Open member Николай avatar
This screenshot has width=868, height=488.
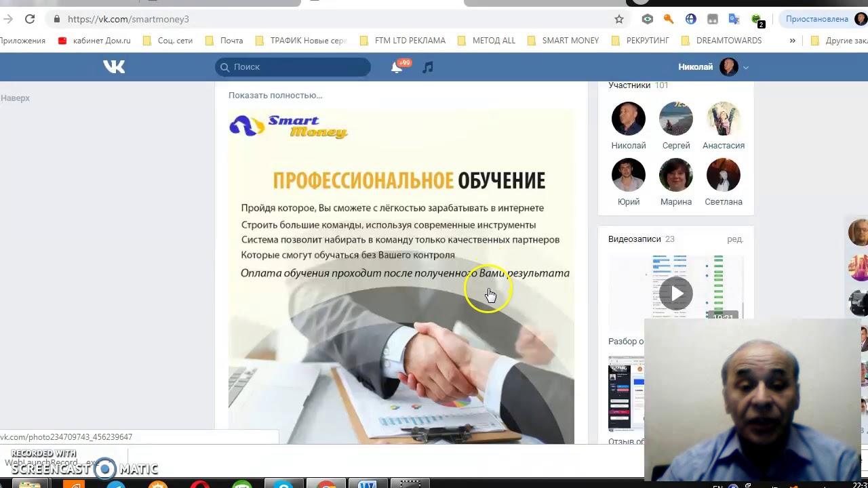coord(629,119)
